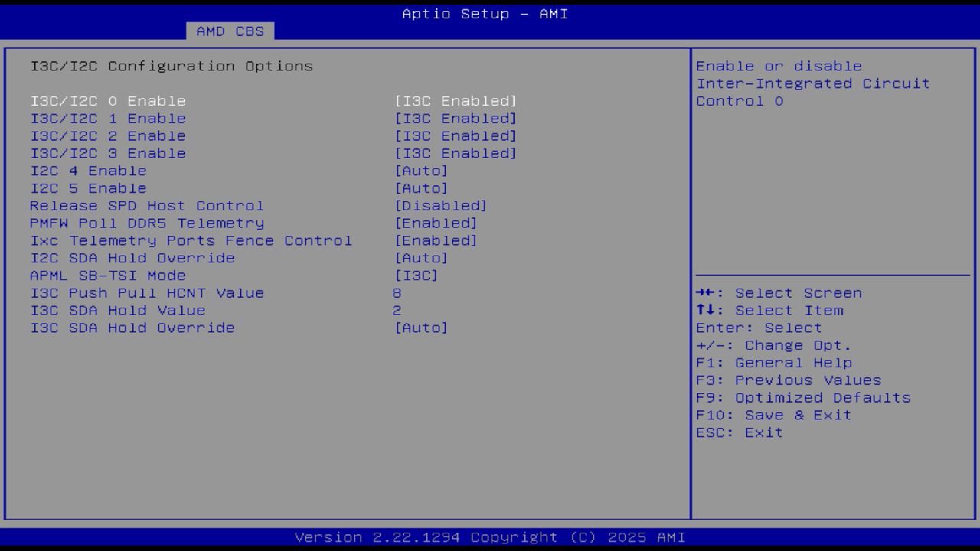Toggle Ixc Telemetry Ports Fence Control
The image size is (980, 551).
191,240
